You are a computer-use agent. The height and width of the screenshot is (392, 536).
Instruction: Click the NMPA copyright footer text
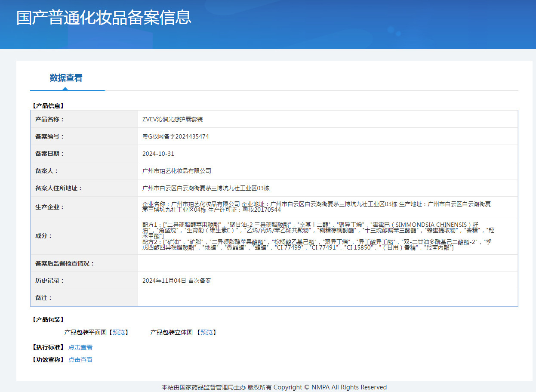click(274, 387)
